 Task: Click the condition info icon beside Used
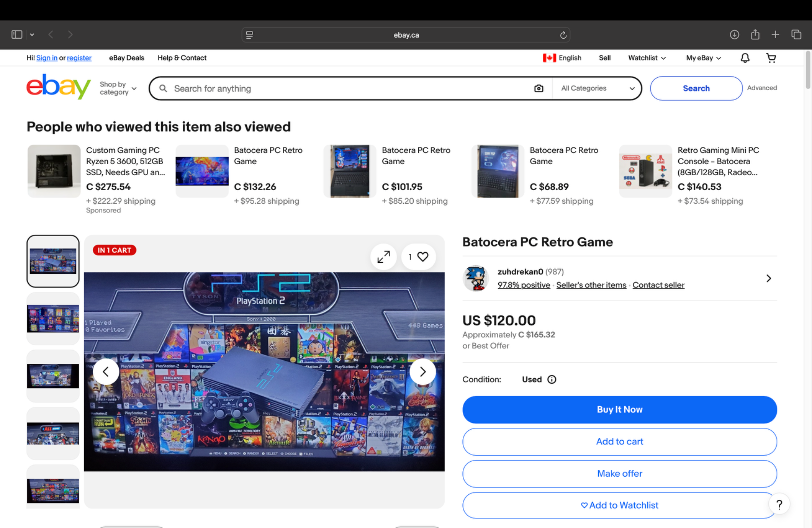coord(551,379)
